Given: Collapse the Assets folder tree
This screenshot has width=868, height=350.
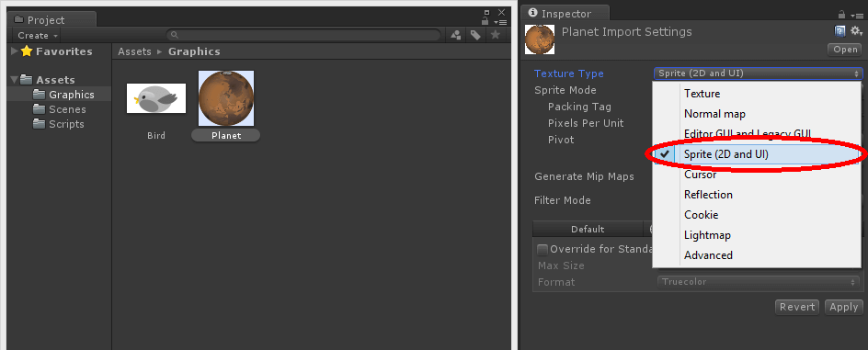Looking at the screenshot, I should (x=15, y=80).
